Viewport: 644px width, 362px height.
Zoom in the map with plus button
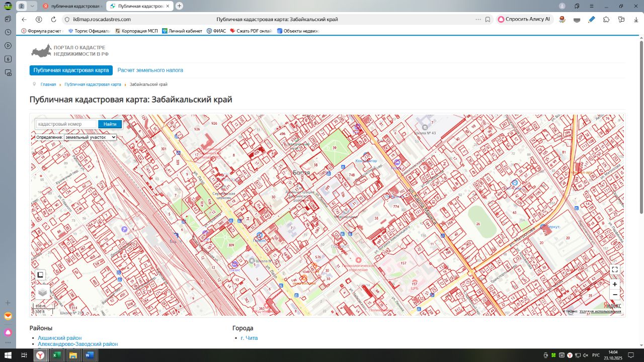(614, 284)
